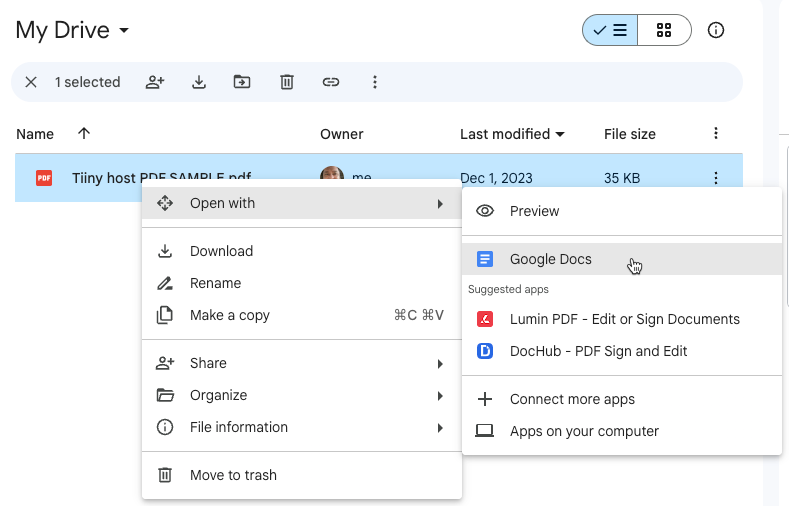This screenshot has height=506, width=789.
Task: Open with Lumin PDF app
Action: coord(622,319)
